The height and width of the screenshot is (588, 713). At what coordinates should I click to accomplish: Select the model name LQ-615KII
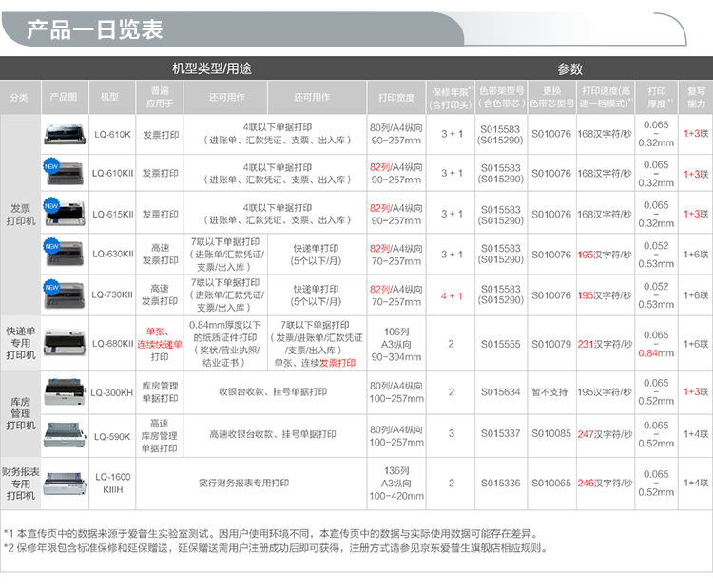(x=113, y=214)
